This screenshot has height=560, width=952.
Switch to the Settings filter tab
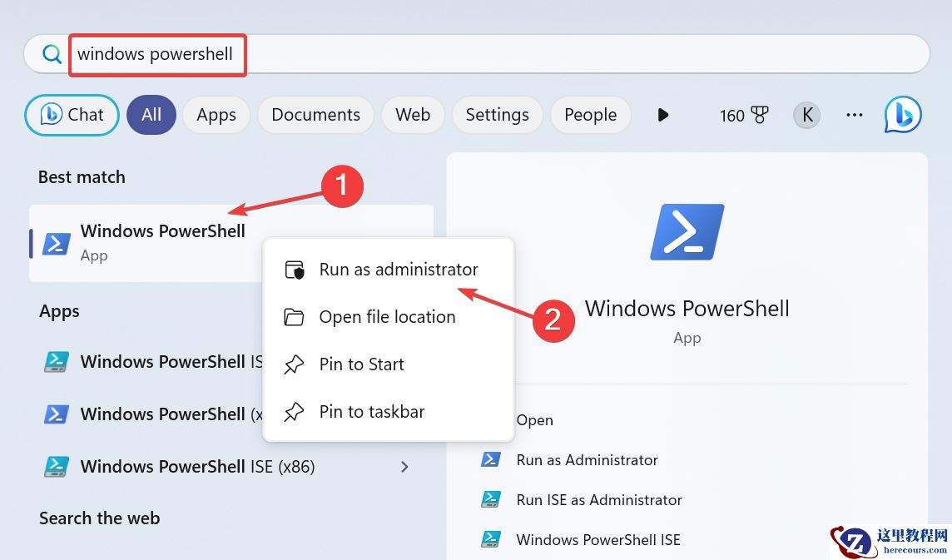click(x=498, y=115)
